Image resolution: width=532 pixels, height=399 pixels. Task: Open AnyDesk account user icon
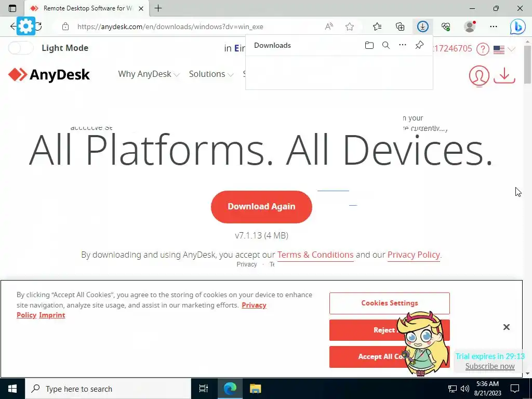click(479, 75)
